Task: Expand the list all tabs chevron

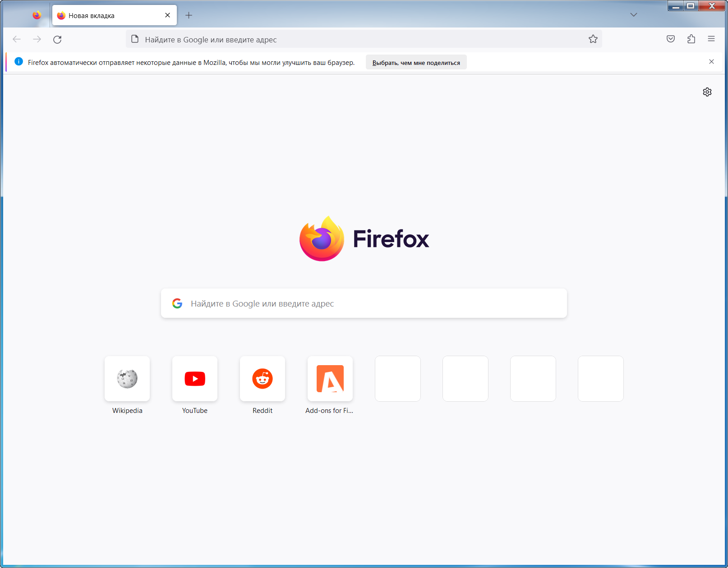Action: [x=634, y=15]
